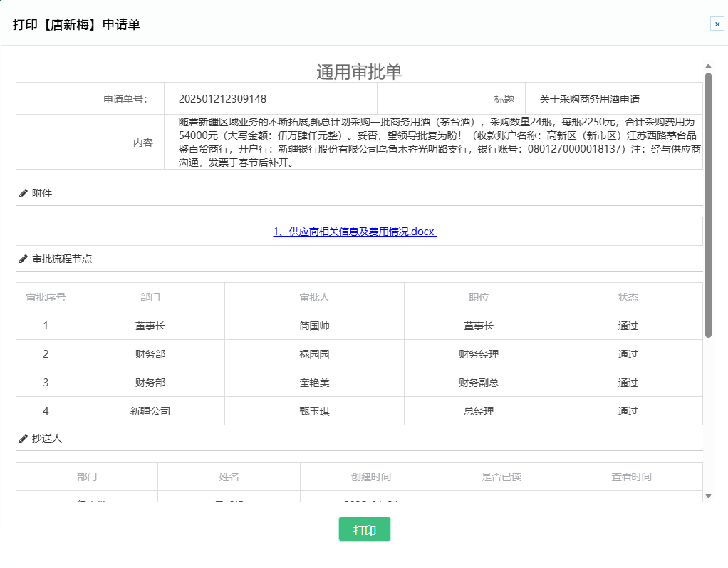Click the 审批人 column header
728x568 pixels.
coord(314,297)
